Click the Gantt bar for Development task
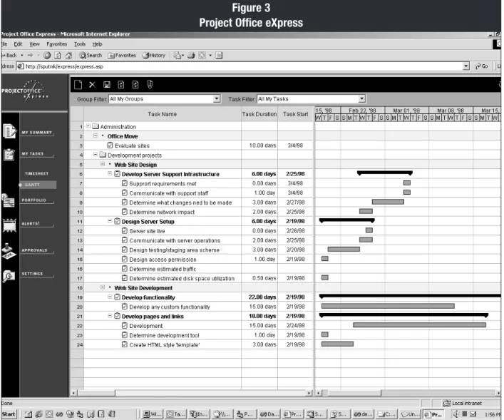Viewport: 504px width, 420px height. 419,325
